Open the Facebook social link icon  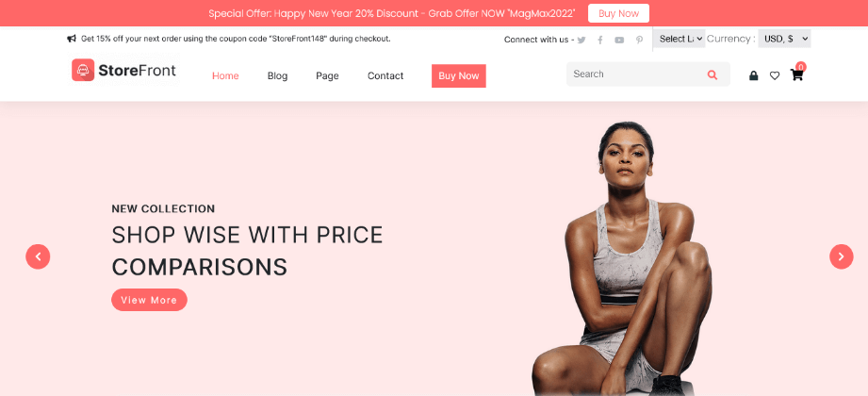[x=600, y=40]
